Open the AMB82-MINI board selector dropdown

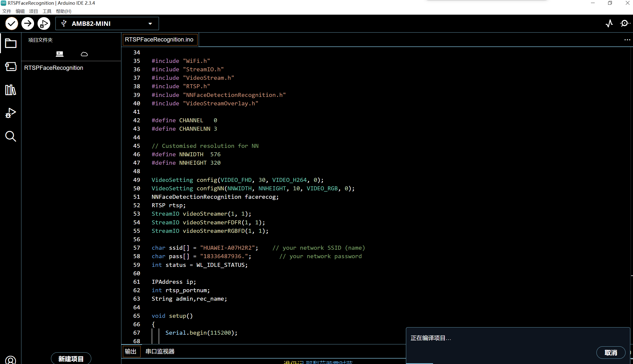[107, 24]
